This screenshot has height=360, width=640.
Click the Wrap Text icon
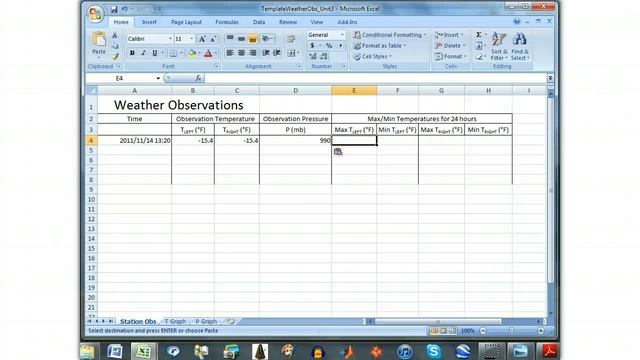coord(291,39)
